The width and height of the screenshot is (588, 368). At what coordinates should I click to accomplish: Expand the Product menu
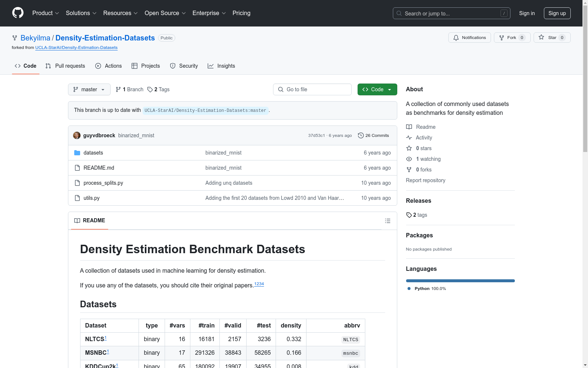pos(46,13)
